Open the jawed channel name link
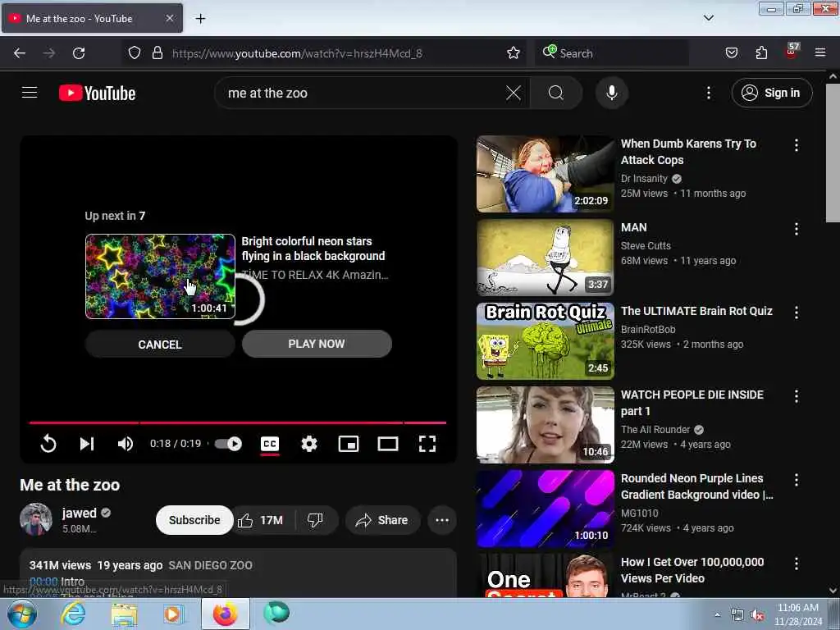 (x=80, y=513)
